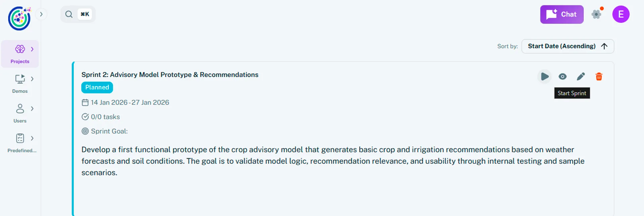Expand the Users submenu chevron
The image size is (644, 216).
click(32, 109)
